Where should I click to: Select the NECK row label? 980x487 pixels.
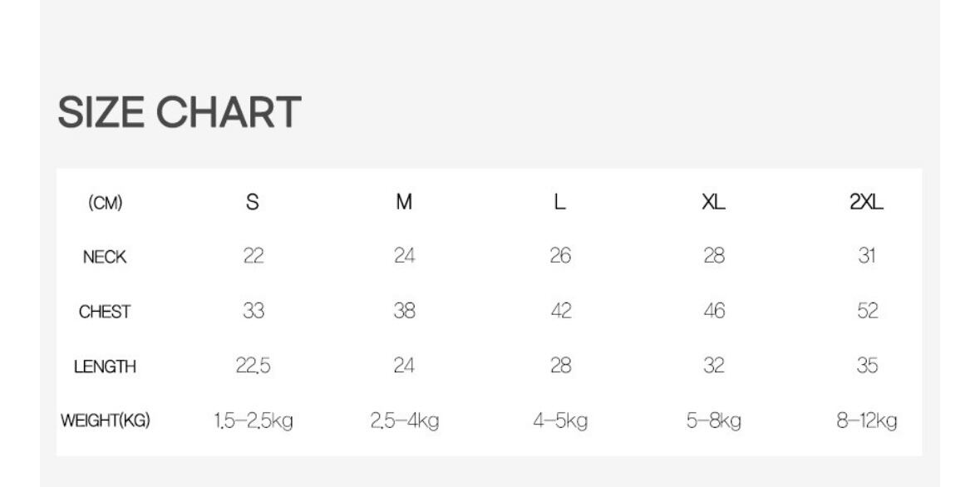click(x=105, y=258)
